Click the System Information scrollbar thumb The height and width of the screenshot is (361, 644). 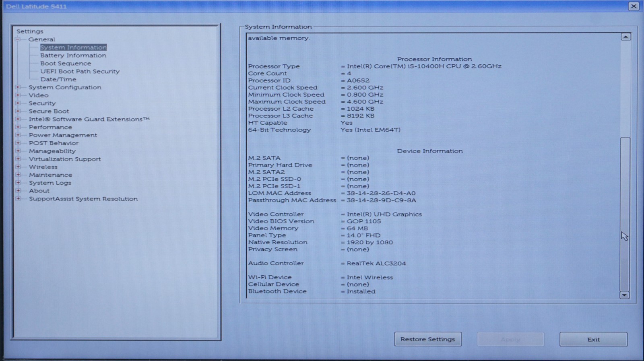point(625,214)
